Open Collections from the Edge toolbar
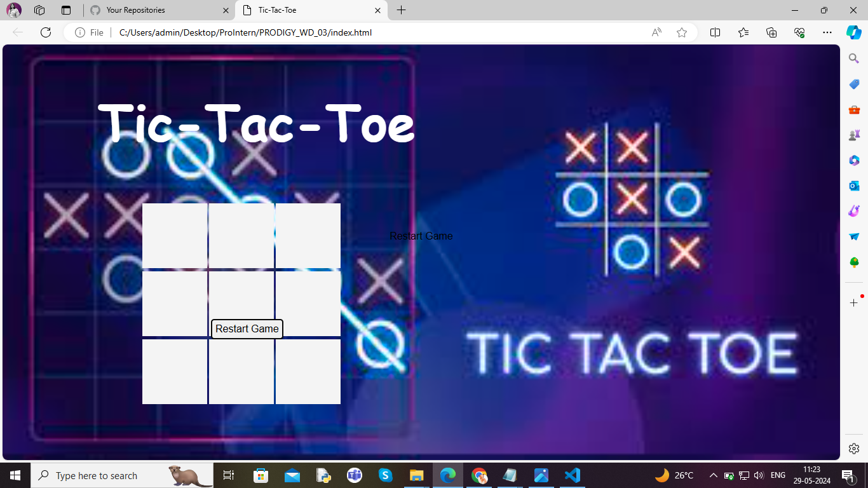This screenshot has width=868, height=488. coord(771,32)
